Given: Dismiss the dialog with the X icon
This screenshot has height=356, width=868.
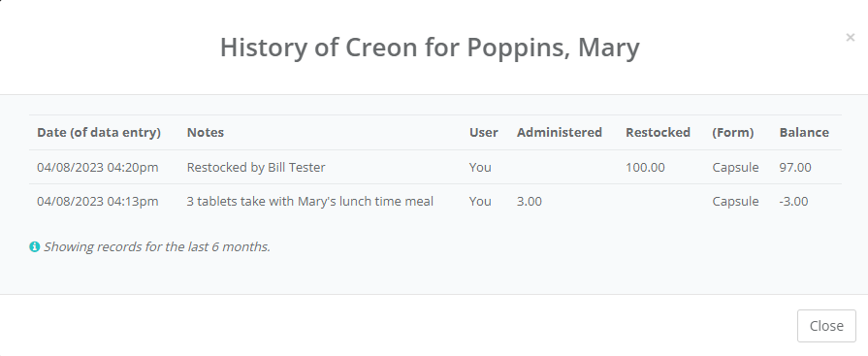Looking at the screenshot, I should (x=851, y=37).
